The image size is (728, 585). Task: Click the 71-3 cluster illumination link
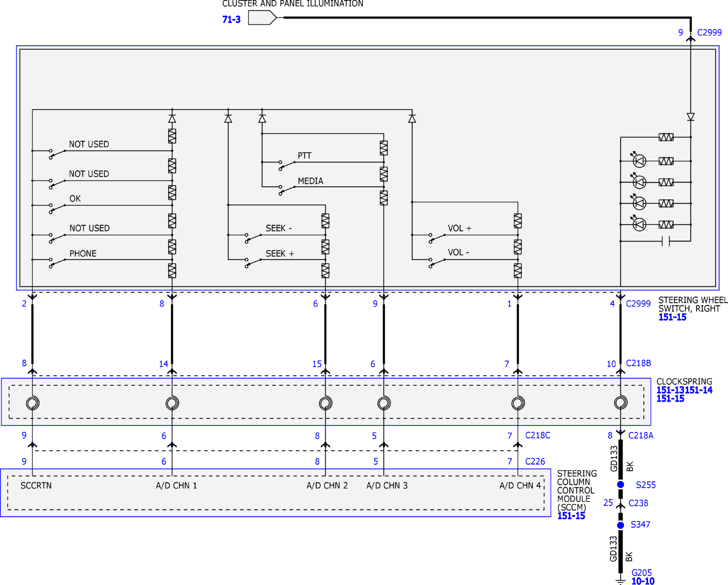[x=231, y=19]
